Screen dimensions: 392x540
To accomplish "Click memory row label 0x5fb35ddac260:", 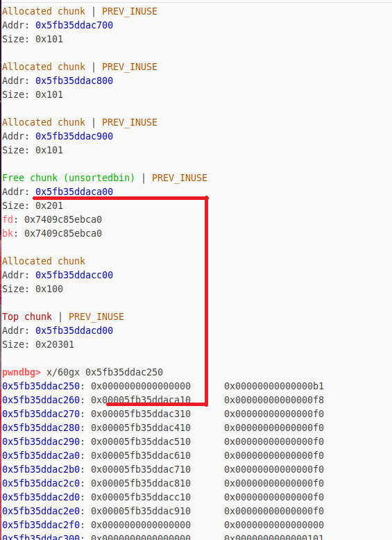I will tap(44, 400).
